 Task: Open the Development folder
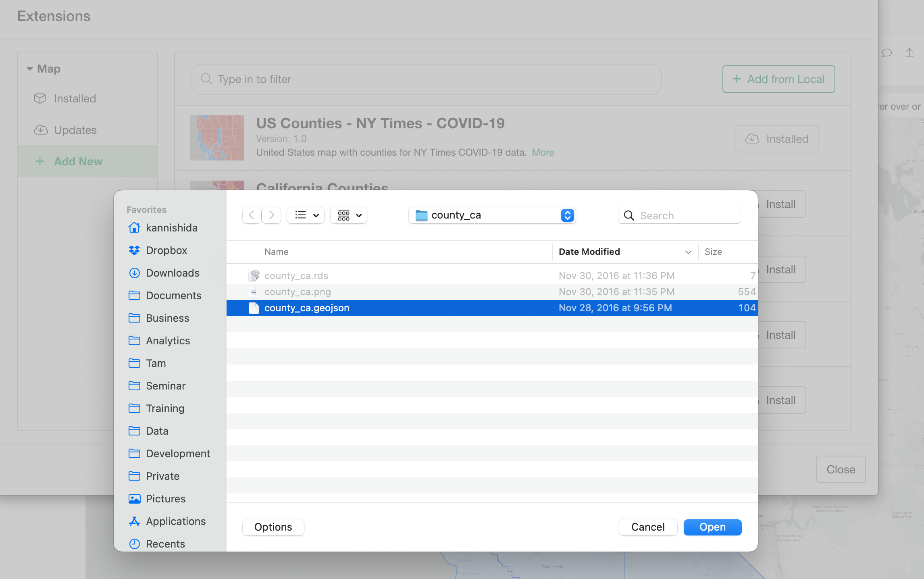tap(169, 454)
